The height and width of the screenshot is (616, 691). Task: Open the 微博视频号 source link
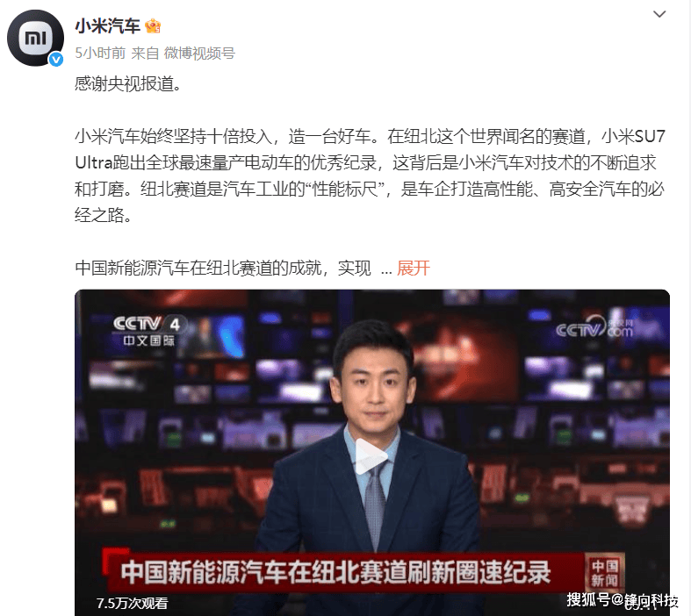199,54
